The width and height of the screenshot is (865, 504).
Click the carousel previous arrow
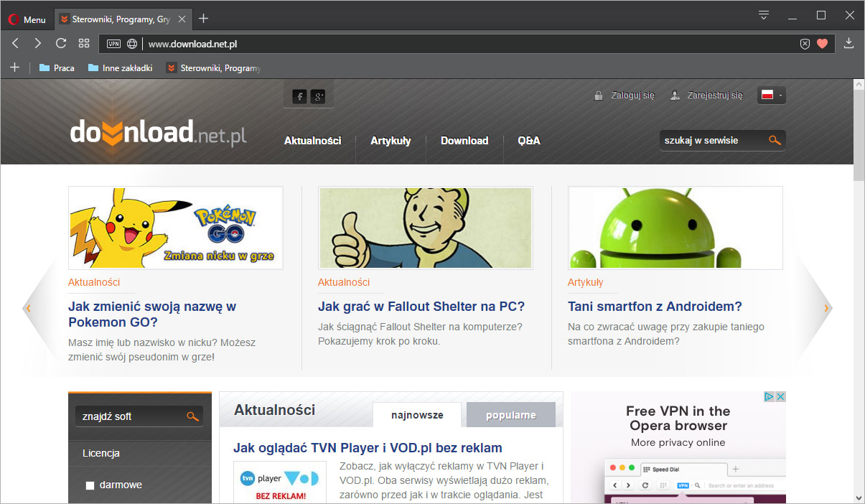pyautogui.click(x=28, y=309)
